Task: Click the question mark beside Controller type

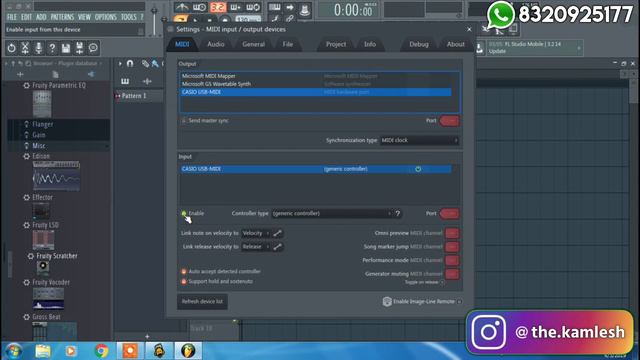Action: pyautogui.click(x=398, y=213)
